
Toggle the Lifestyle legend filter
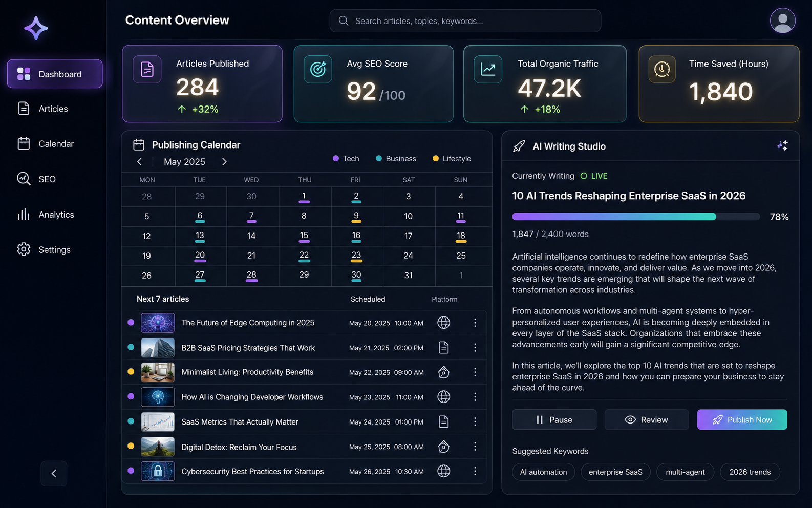click(x=452, y=159)
